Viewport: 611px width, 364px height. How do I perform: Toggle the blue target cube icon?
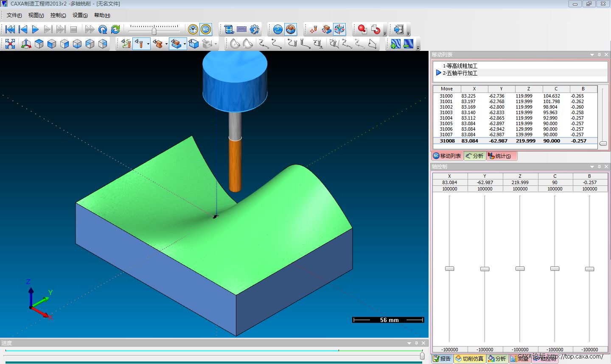(x=339, y=29)
